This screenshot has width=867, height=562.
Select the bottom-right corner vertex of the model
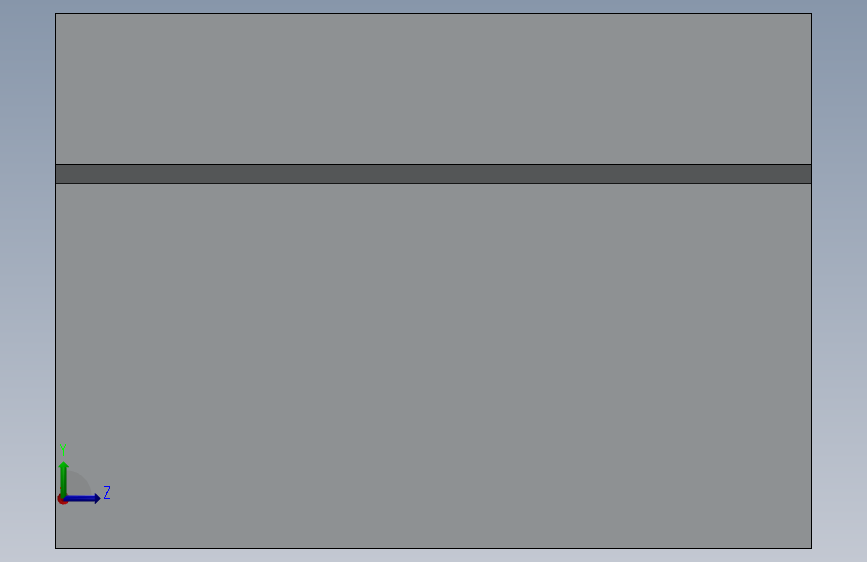tap(812, 548)
